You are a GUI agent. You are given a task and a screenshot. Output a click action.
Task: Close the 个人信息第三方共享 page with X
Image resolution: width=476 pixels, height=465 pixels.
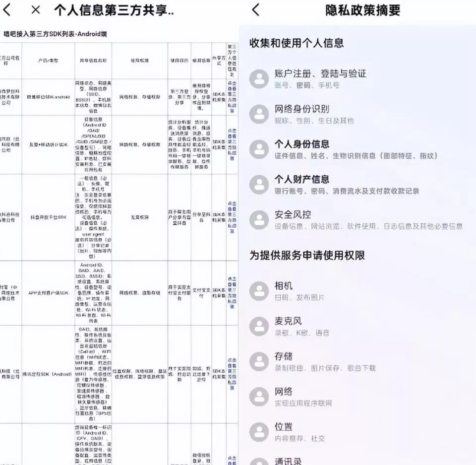pyautogui.click(x=35, y=10)
